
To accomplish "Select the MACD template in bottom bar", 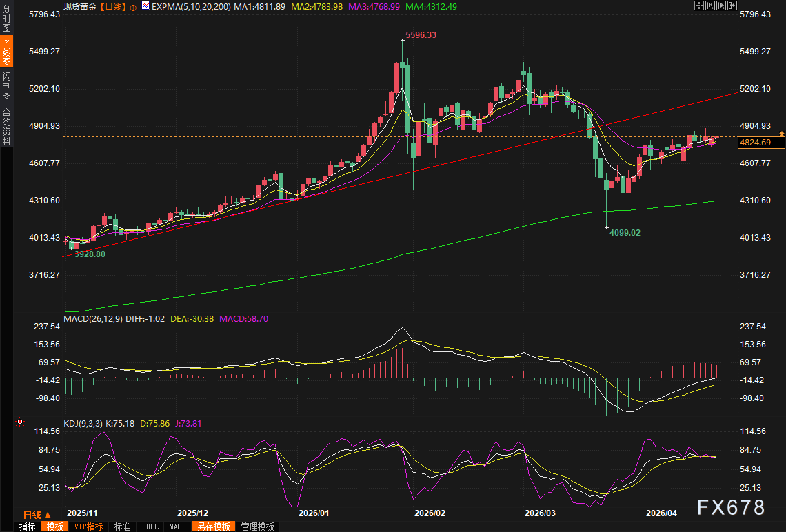I will [177, 526].
